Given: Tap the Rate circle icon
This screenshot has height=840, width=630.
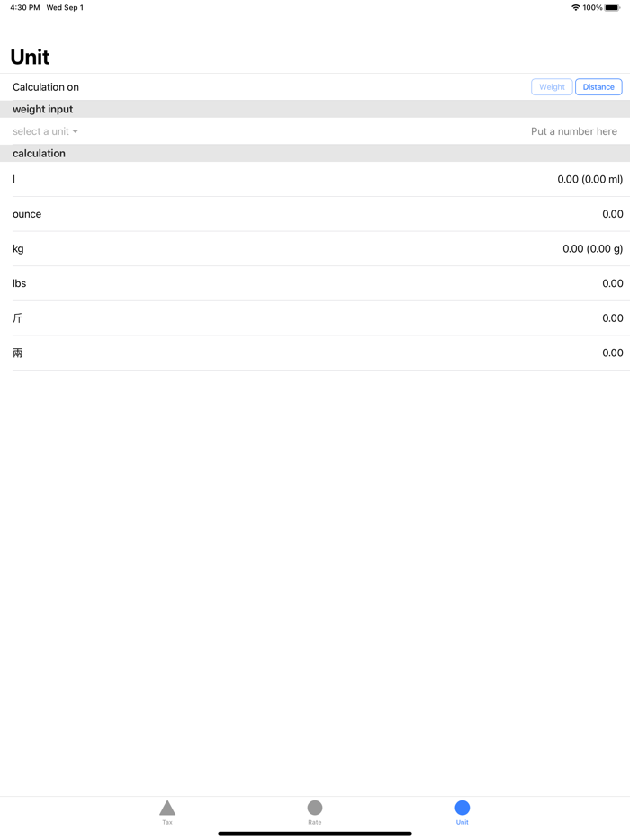Looking at the screenshot, I should (x=315, y=808).
